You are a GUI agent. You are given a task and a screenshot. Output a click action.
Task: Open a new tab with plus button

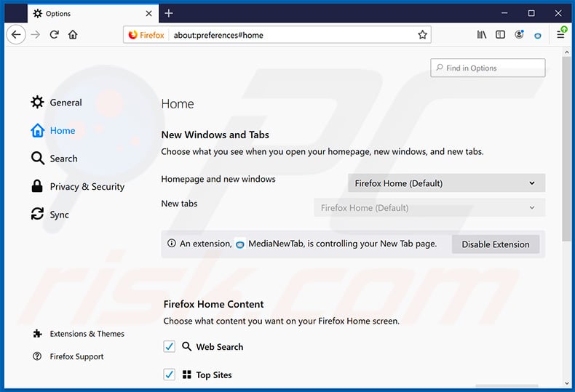click(169, 13)
